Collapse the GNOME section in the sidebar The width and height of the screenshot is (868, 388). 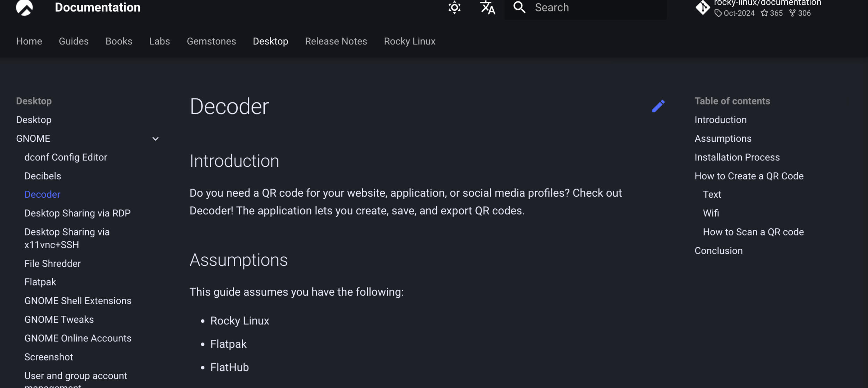coord(155,138)
